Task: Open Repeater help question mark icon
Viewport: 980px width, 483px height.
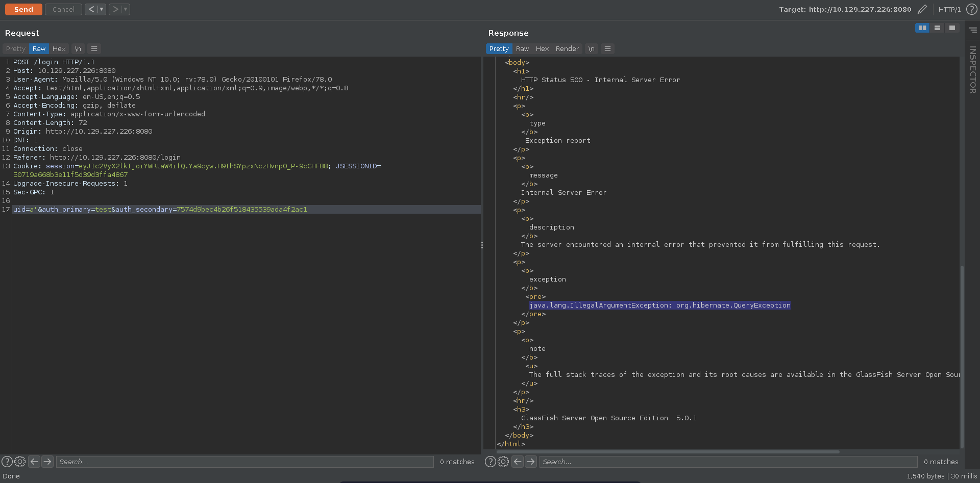Action: pos(972,9)
